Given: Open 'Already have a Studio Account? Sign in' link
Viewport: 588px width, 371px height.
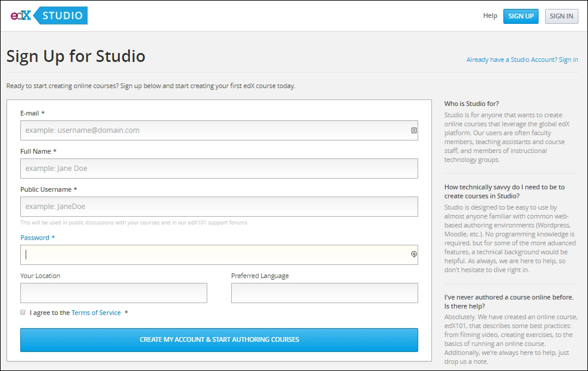Looking at the screenshot, I should 522,60.
